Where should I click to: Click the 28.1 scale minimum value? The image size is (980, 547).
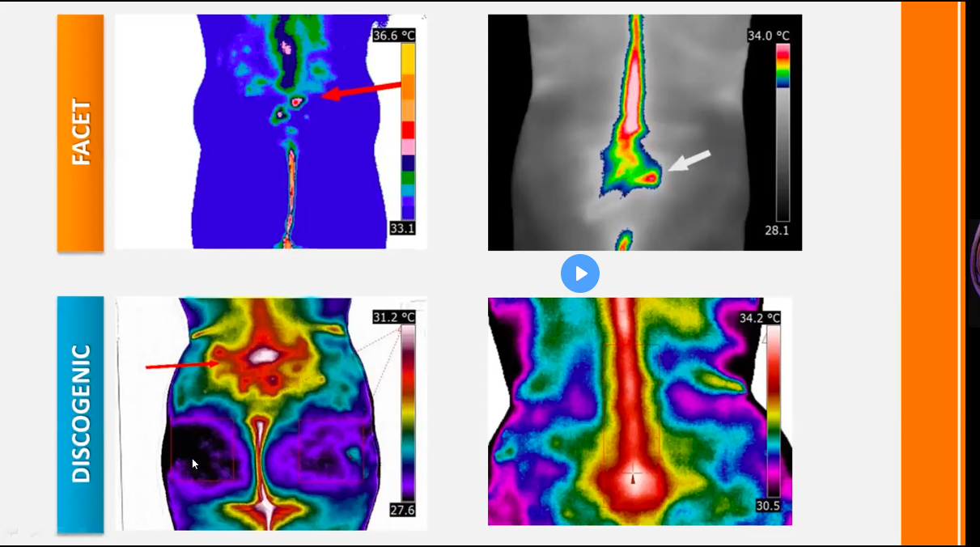pyautogui.click(x=777, y=230)
